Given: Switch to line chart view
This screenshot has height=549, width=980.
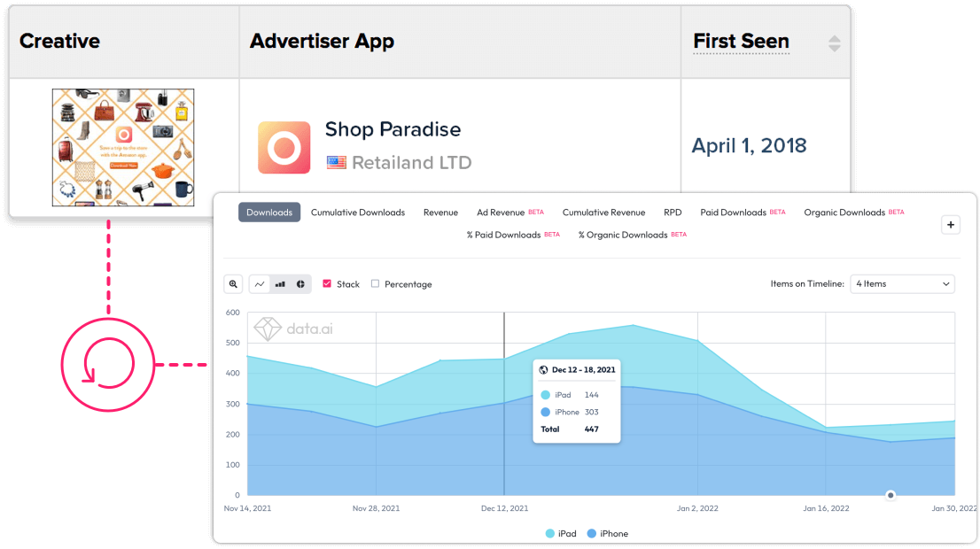Looking at the screenshot, I should [x=260, y=284].
